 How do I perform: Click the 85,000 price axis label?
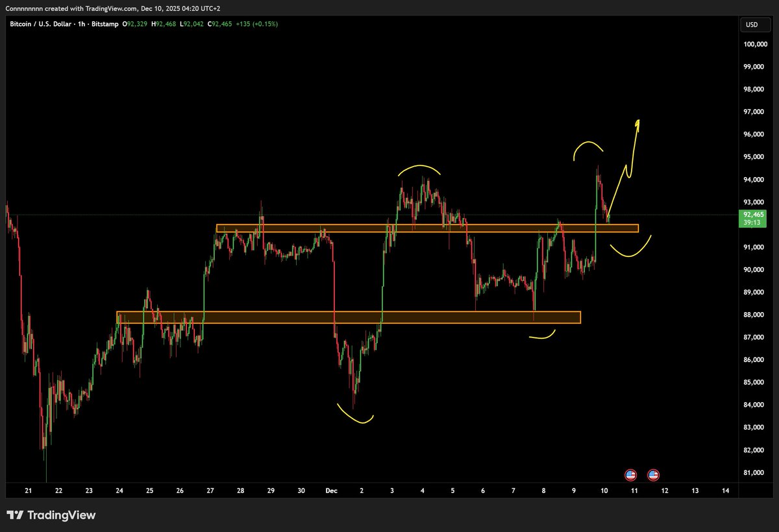pos(755,382)
